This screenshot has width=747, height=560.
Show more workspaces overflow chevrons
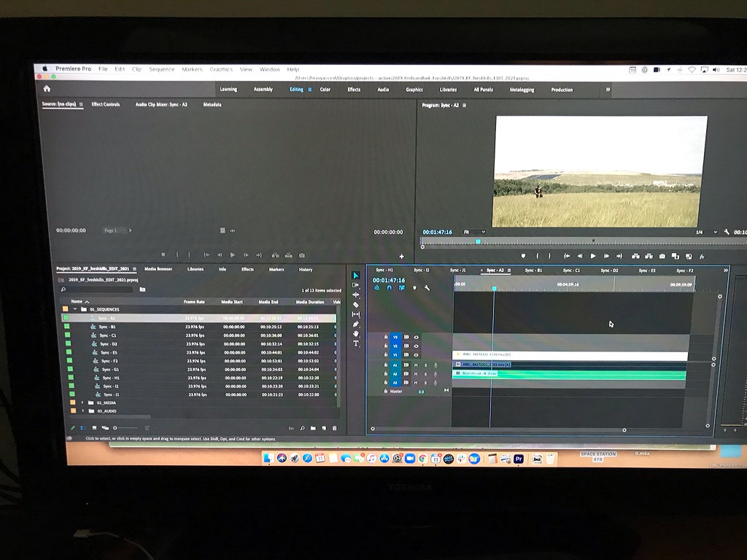[x=608, y=89]
